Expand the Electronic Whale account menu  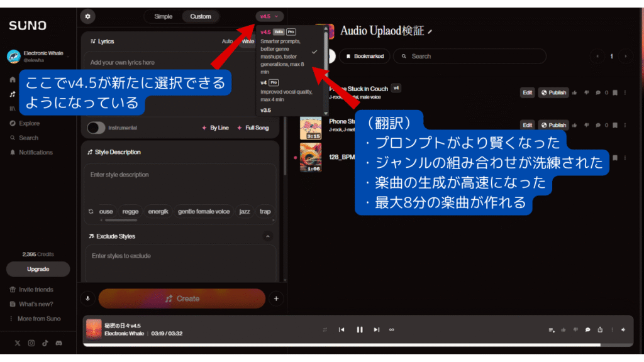point(37,56)
